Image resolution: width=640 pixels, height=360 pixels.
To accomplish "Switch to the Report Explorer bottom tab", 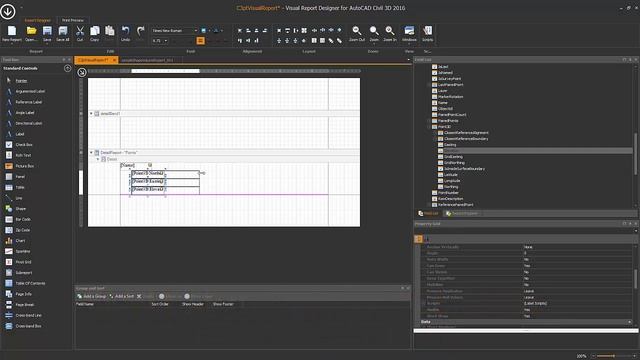I will click(x=462, y=213).
